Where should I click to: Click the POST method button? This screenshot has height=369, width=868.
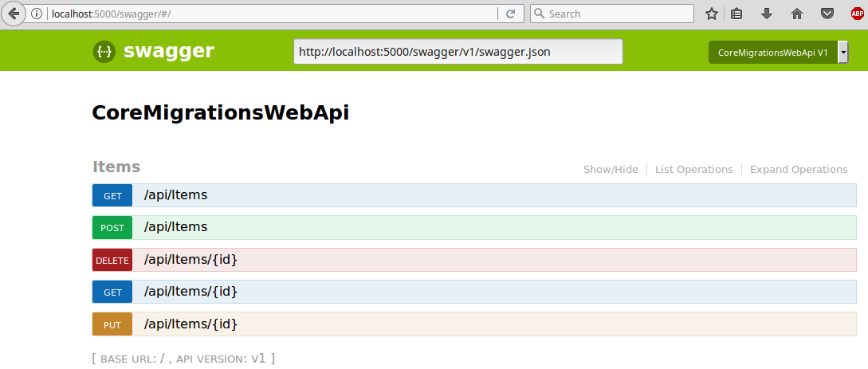coord(112,227)
